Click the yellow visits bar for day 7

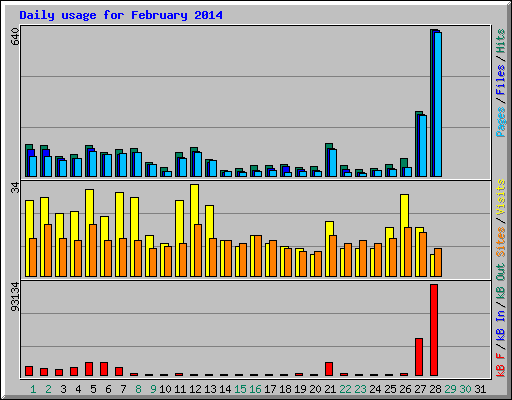pyautogui.click(x=118, y=234)
